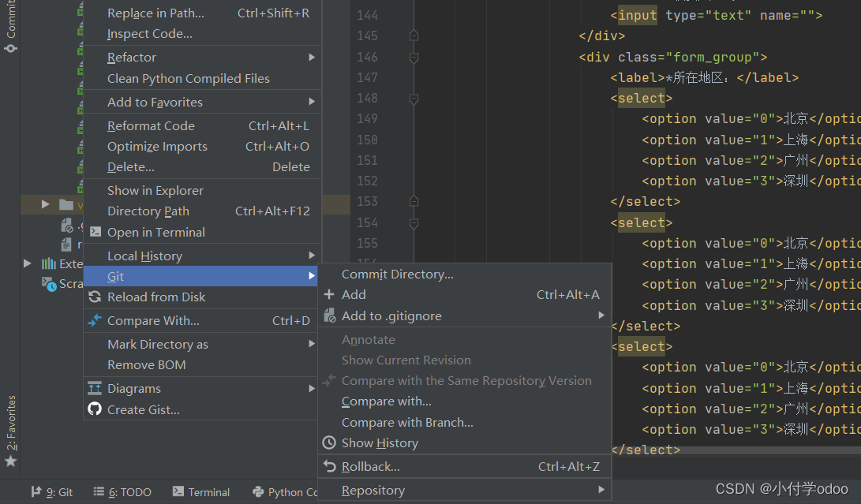Open the Commit tool window icon
This screenshot has width=861, height=504.
click(10, 48)
